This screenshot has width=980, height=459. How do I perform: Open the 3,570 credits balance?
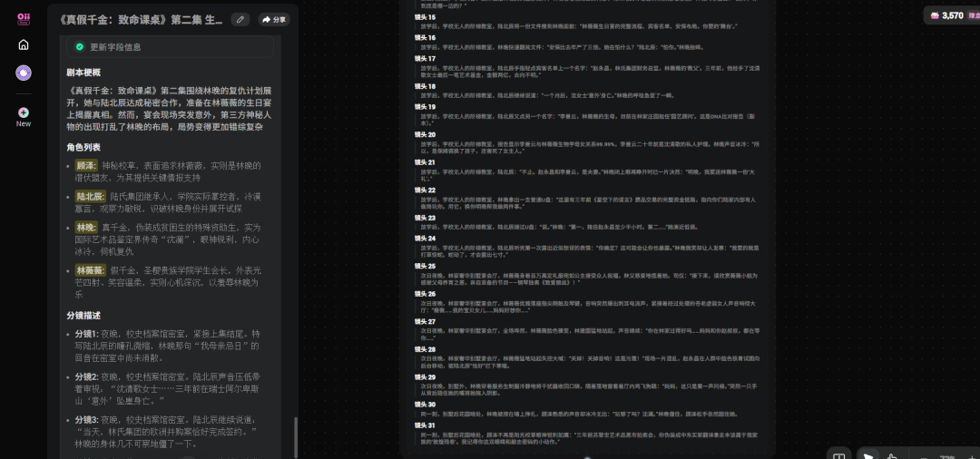[x=952, y=15]
